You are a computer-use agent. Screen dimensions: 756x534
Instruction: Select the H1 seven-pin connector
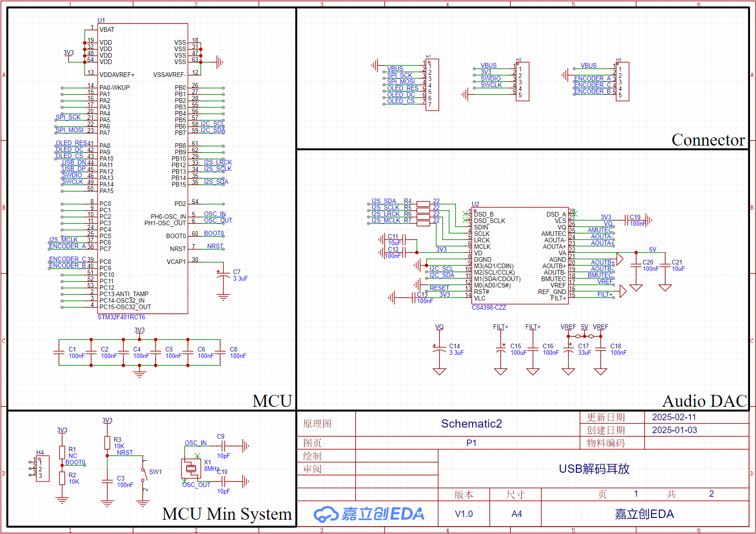[x=432, y=85]
